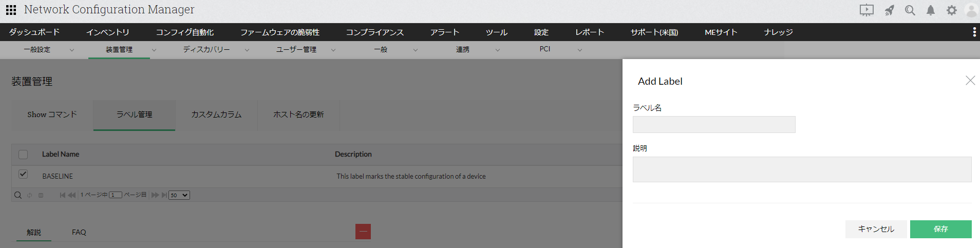The image size is (980, 248).
Task: Click the 連携 submenu item
Action: point(463,50)
